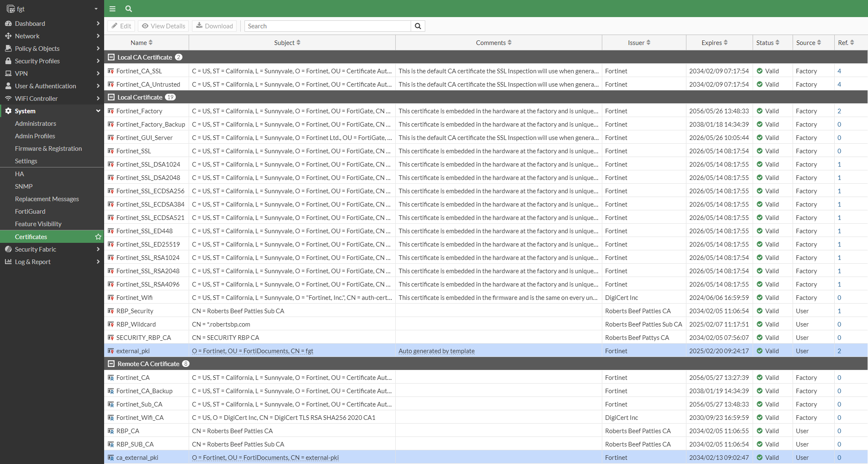Collapse the Remote CA Certificate group
Image resolution: width=868 pixels, height=464 pixels.
coord(111,364)
